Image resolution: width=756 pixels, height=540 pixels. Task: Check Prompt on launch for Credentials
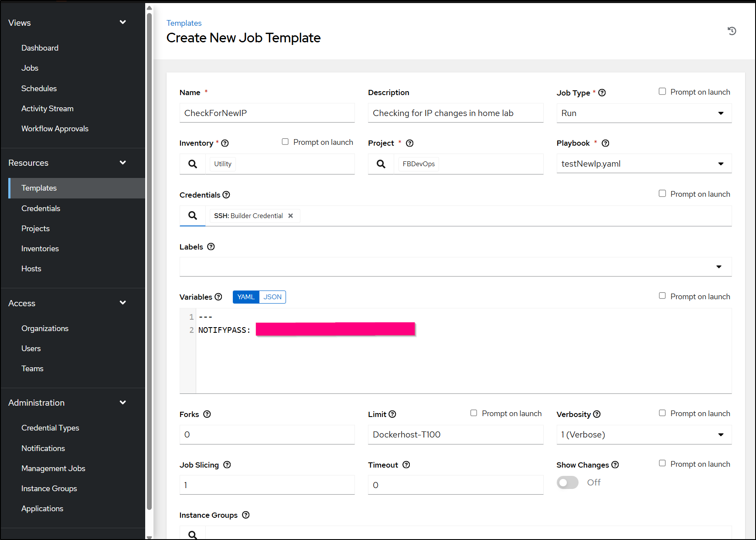[662, 193]
